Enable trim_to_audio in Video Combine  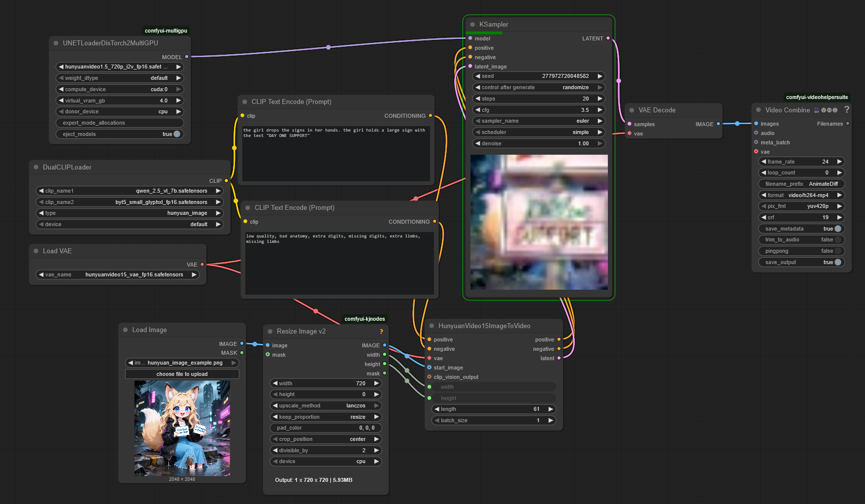801,240
